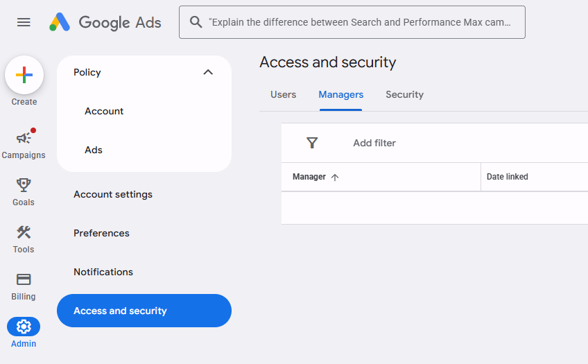Click the search magnifier icon

[x=196, y=22]
